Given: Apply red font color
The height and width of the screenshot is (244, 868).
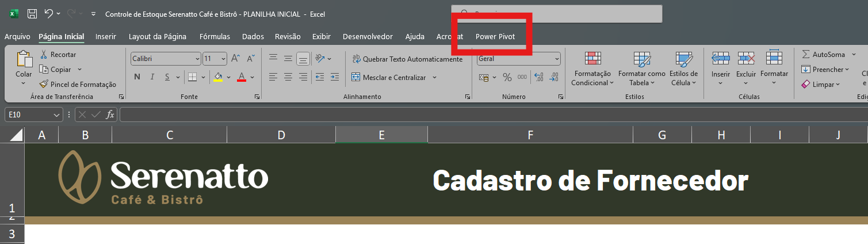Looking at the screenshot, I should click(x=242, y=77).
